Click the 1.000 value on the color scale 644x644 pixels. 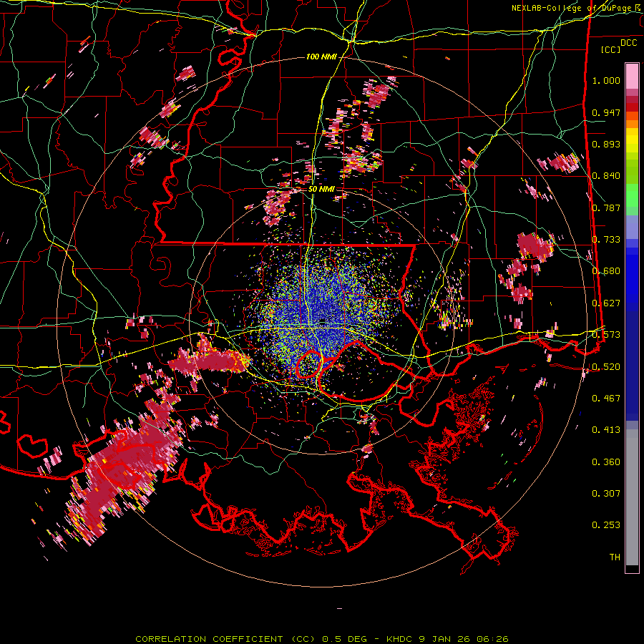pyautogui.click(x=606, y=80)
